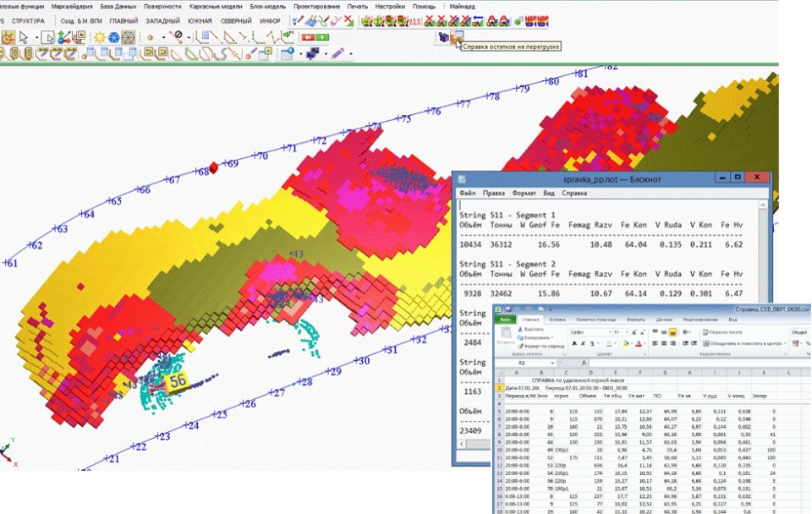
Task: Click the Справка остатков на перегрузке icon
Action: click(457, 36)
